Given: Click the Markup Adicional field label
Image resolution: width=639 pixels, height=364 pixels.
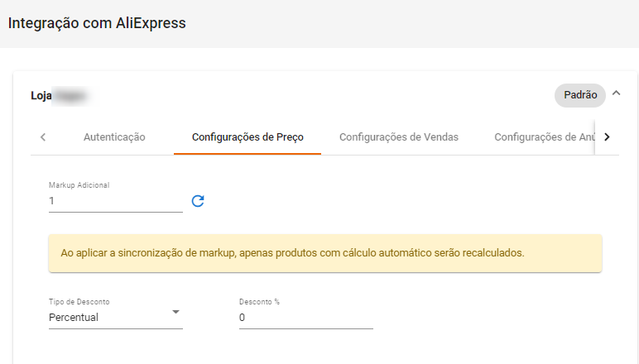Looking at the screenshot, I should click(79, 185).
